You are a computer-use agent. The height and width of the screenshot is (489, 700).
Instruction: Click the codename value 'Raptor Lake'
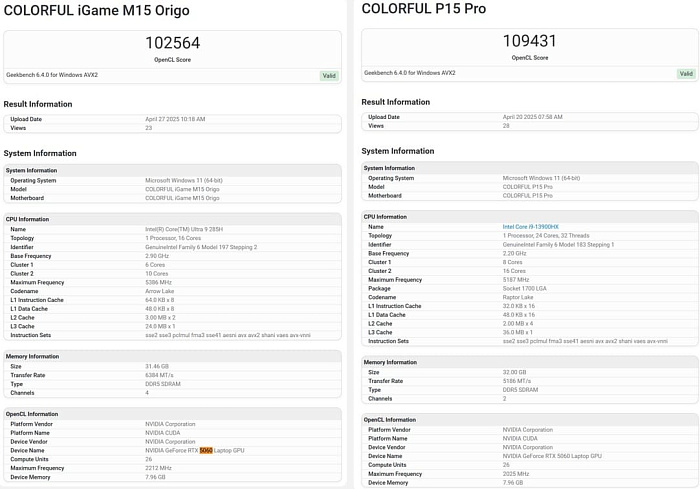point(518,297)
